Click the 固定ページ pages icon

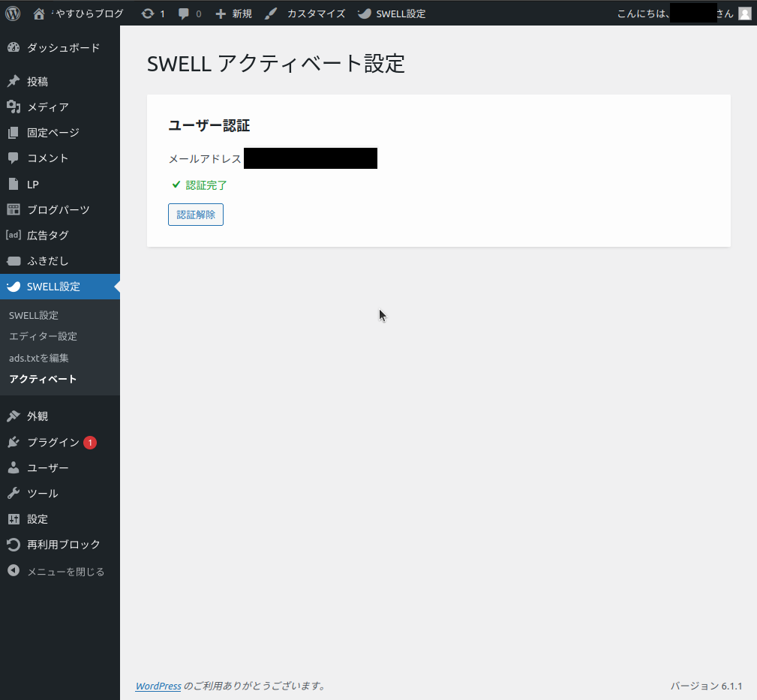click(14, 132)
